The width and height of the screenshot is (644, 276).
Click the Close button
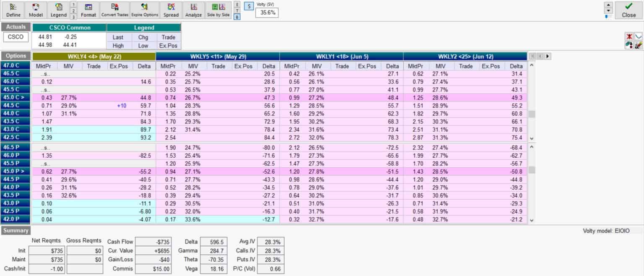628,10
